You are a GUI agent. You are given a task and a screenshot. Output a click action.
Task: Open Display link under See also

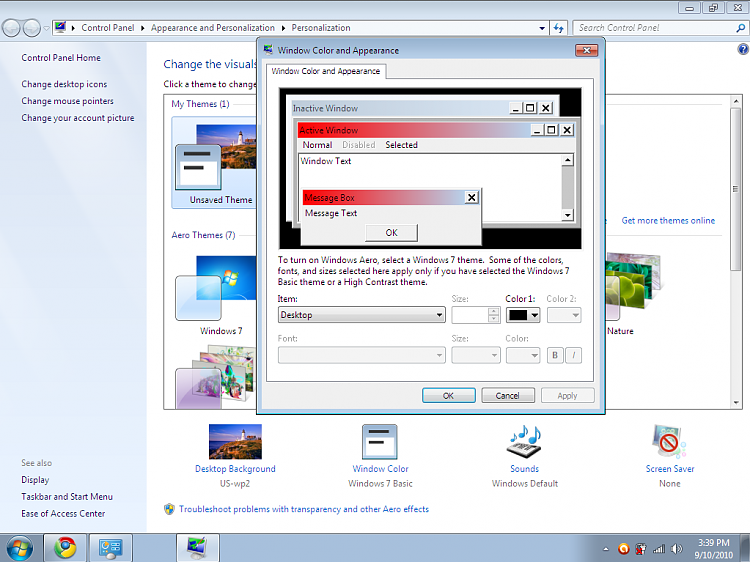(35, 480)
